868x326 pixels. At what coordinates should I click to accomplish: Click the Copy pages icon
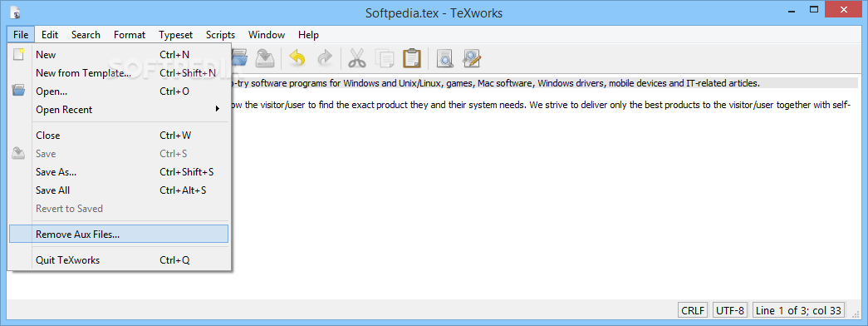385,57
